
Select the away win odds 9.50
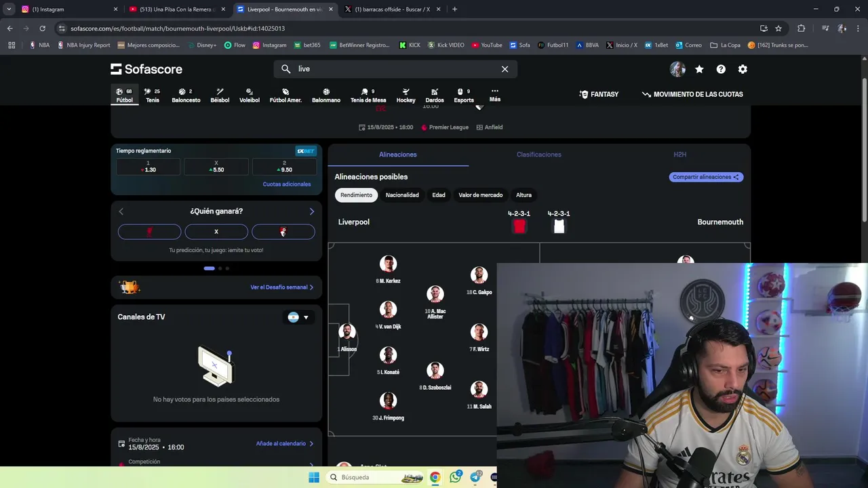pos(284,167)
